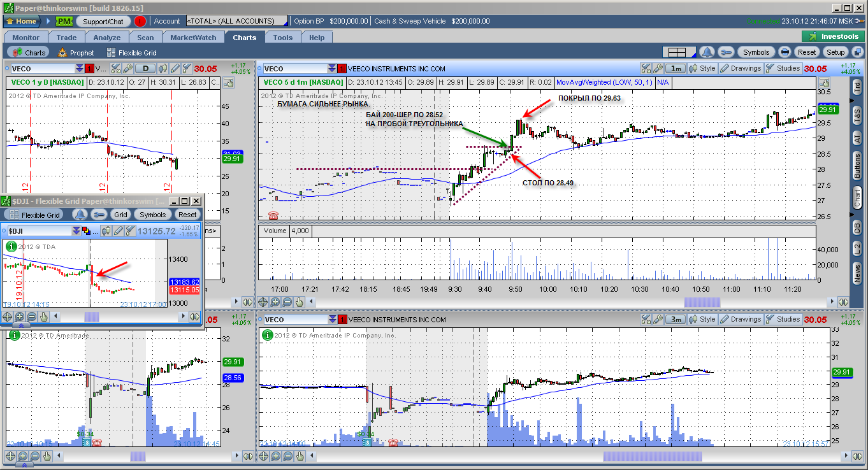Image resolution: width=868 pixels, height=470 pixels.
Task: Click the scissors tool in VECO 1m chart
Action: tap(646, 69)
